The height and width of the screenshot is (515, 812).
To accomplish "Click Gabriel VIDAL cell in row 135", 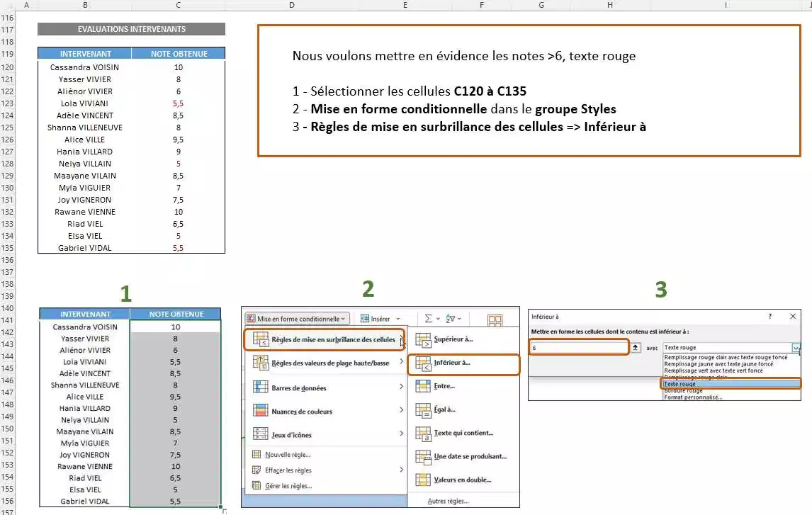I will coord(85,248).
